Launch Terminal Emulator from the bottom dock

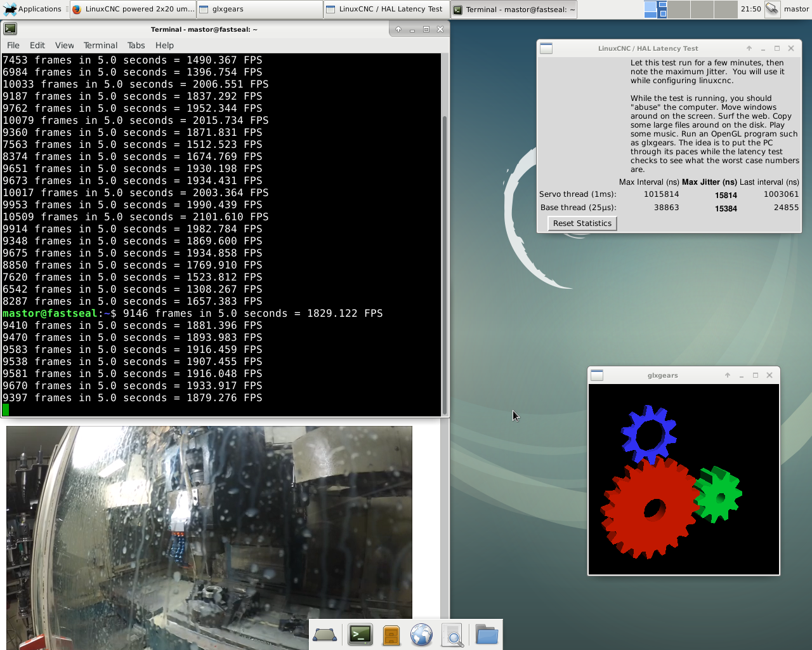pyautogui.click(x=360, y=635)
